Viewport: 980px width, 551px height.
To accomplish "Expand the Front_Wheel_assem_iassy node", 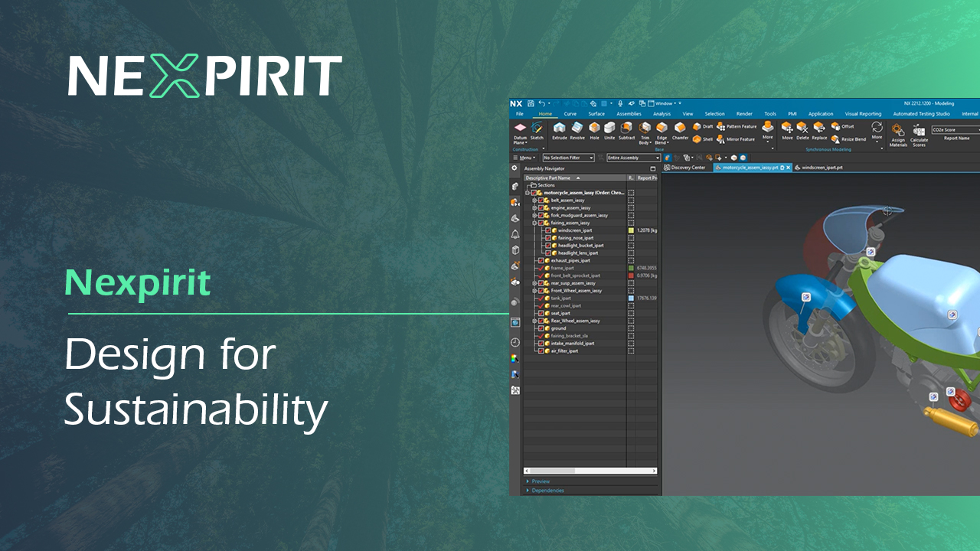I will pos(534,291).
